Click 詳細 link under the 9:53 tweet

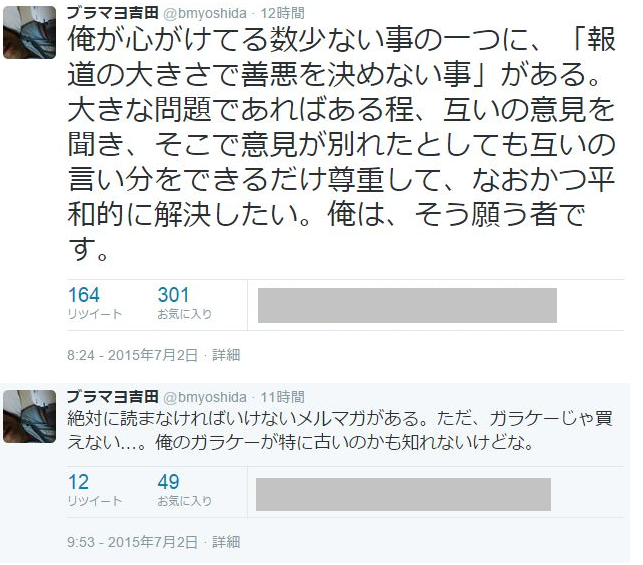226,542
